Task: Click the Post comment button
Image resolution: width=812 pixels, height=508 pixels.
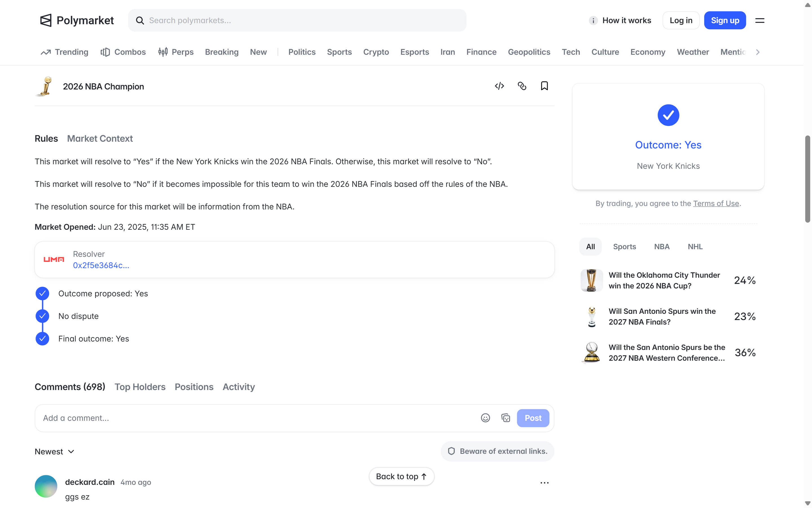Action: [533, 418]
